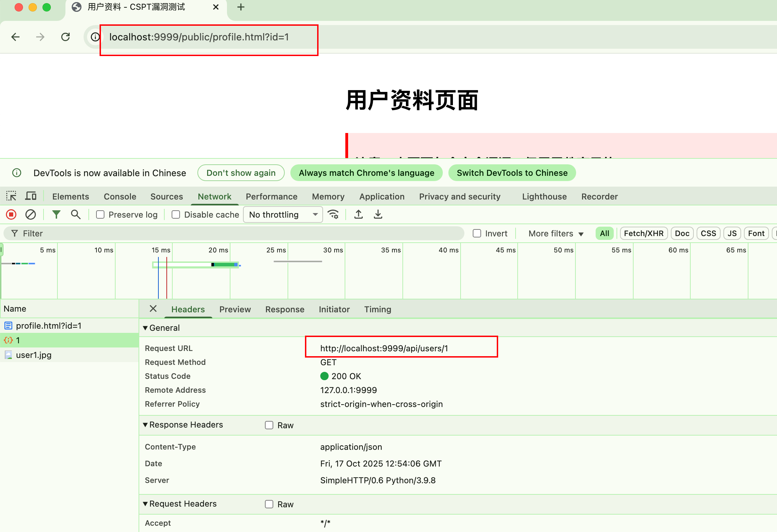
Task: Clear the network log
Action: click(31, 214)
